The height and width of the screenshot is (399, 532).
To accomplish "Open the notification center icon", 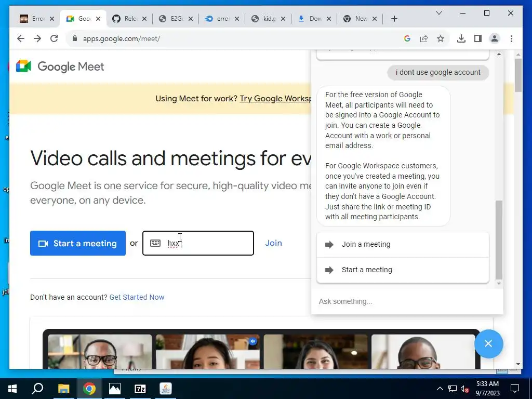I will pos(515,389).
